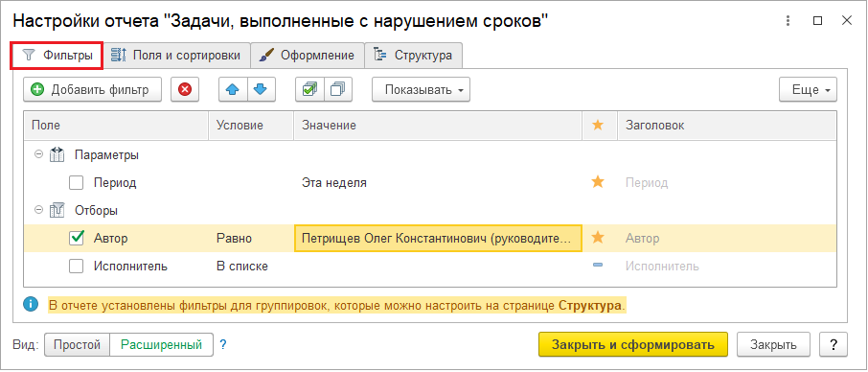Open the Фильтры tab

click(57, 56)
